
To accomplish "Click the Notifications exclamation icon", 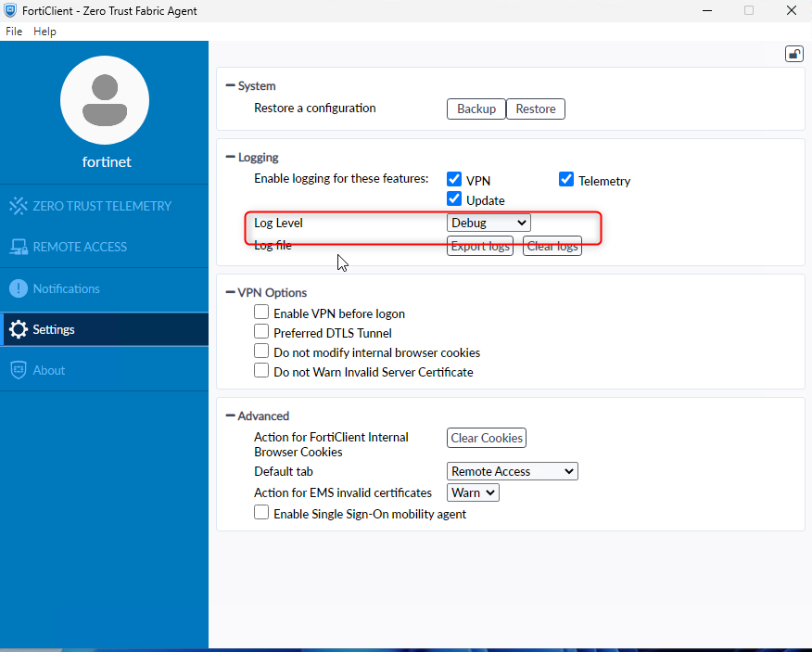I will (x=19, y=288).
